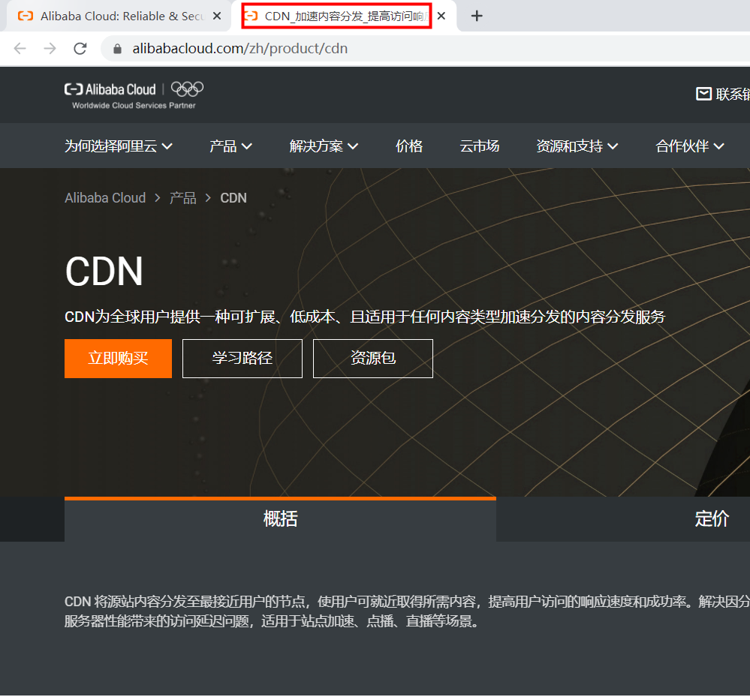Open a new browser tab
Image resolution: width=750 pixels, height=700 pixels.
pos(477,16)
